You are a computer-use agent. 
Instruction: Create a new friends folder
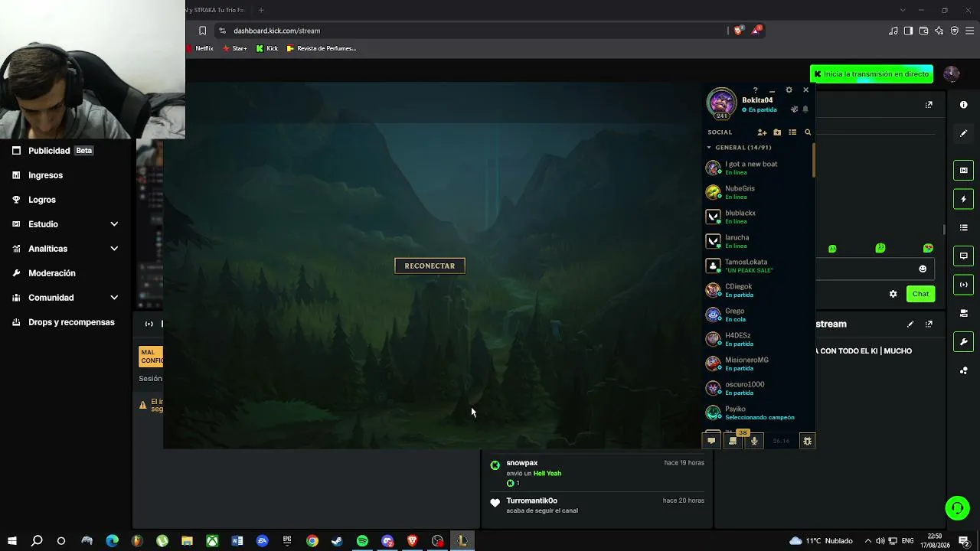click(x=777, y=132)
